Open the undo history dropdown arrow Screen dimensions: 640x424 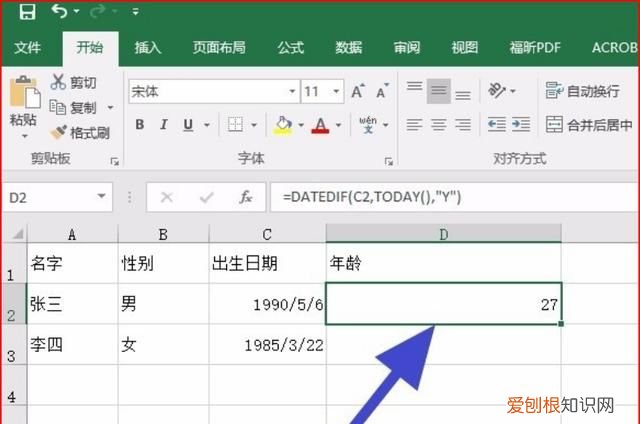tap(76, 11)
